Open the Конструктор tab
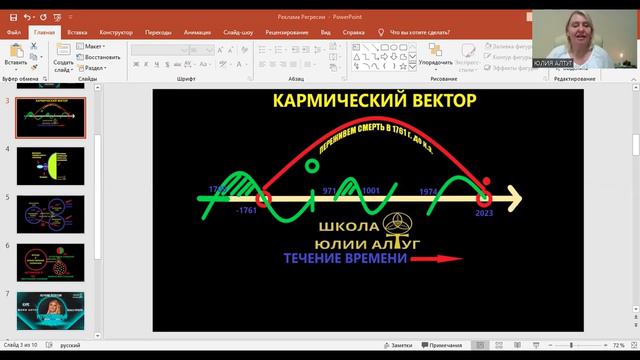 click(x=116, y=32)
